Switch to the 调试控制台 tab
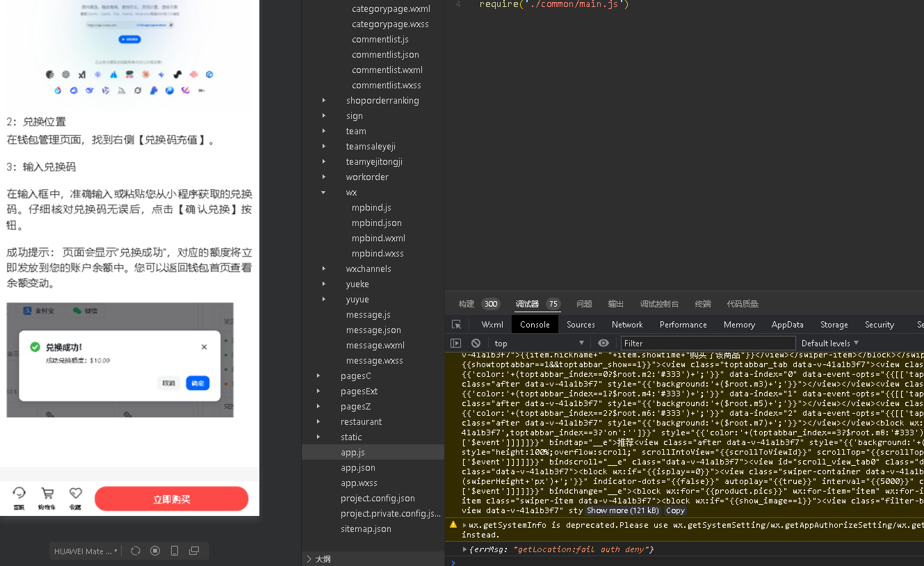924x566 pixels. (659, 304)
